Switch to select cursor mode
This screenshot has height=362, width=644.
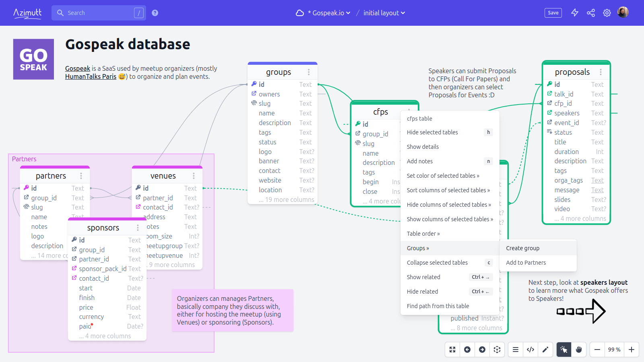564,350
